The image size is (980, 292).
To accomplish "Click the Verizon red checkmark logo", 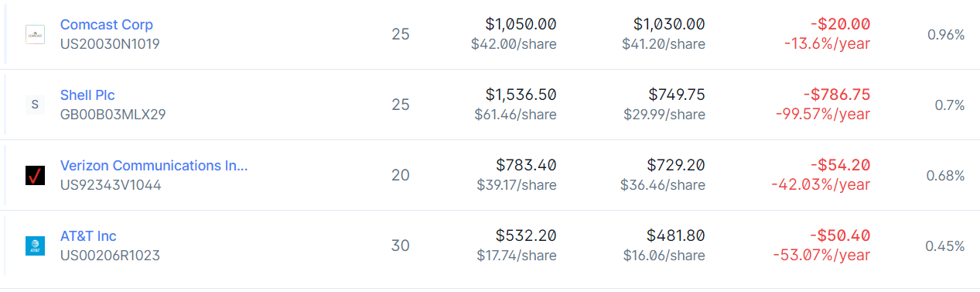I will (35, 175).
